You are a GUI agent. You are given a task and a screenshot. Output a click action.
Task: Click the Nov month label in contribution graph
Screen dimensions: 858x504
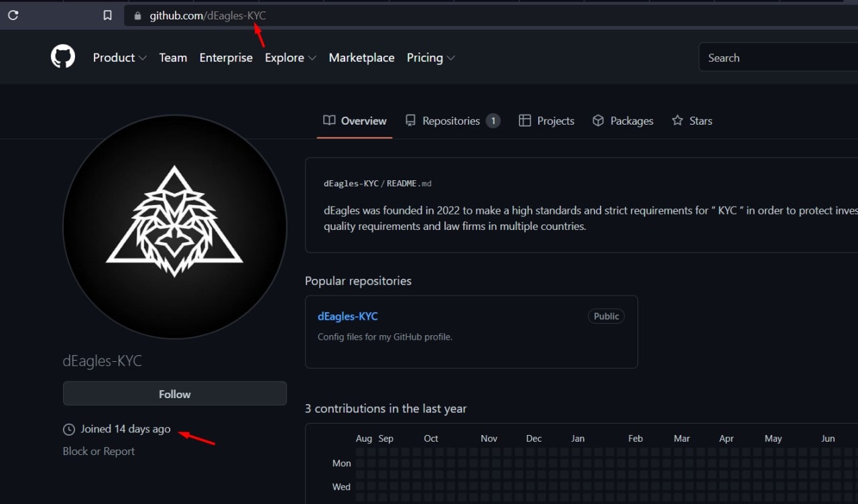(x=489, y=438)
